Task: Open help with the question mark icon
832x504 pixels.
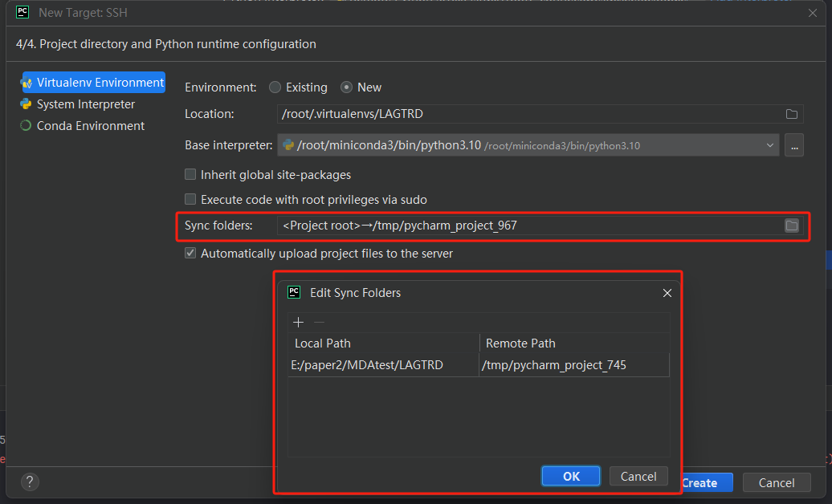Action: point(30,482)
